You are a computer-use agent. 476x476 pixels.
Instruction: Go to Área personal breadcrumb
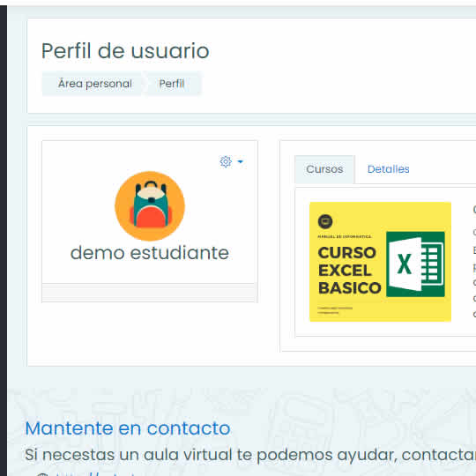(95, 84)
